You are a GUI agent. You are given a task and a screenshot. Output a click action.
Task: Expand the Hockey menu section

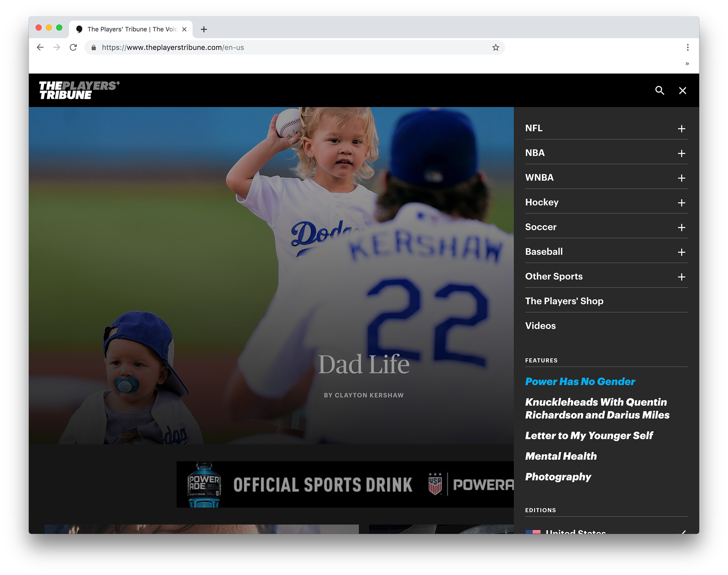click(x=681, y=203)
